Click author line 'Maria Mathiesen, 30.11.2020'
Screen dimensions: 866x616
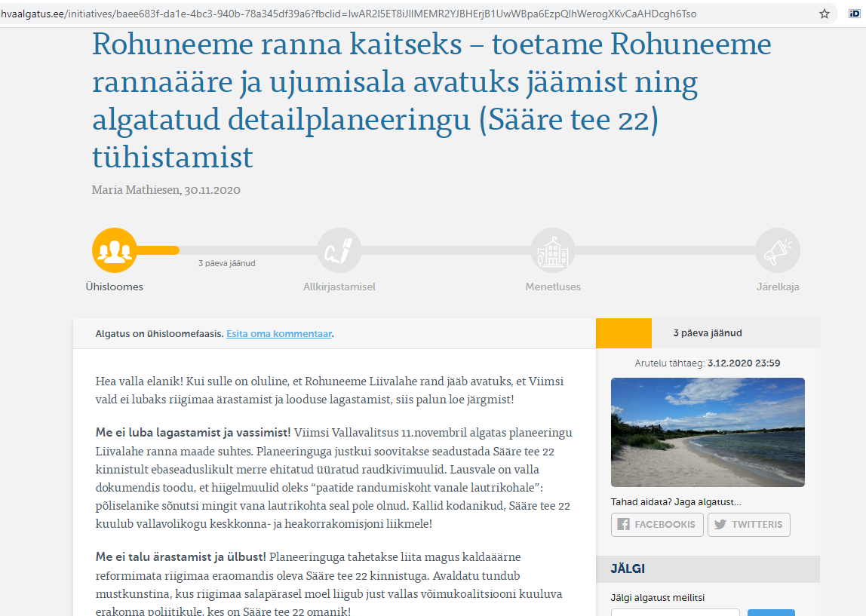click(x=166, y=190)
